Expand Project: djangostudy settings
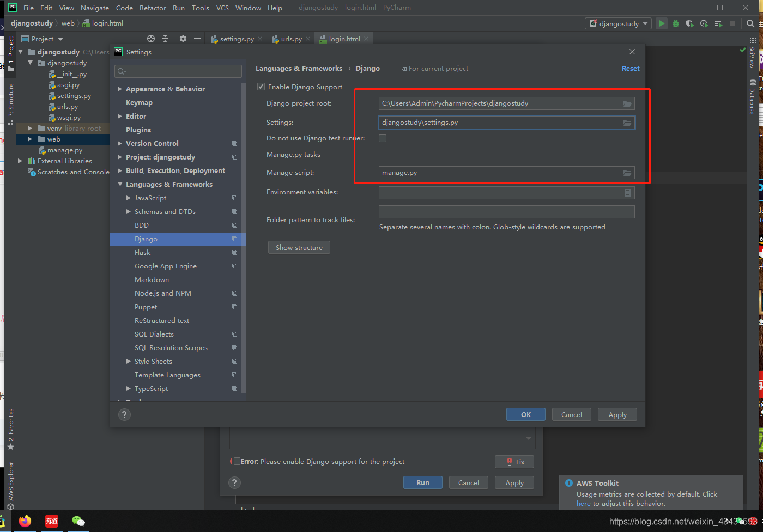The height and width of the screenshot is (532, 763). coord(120,157)
